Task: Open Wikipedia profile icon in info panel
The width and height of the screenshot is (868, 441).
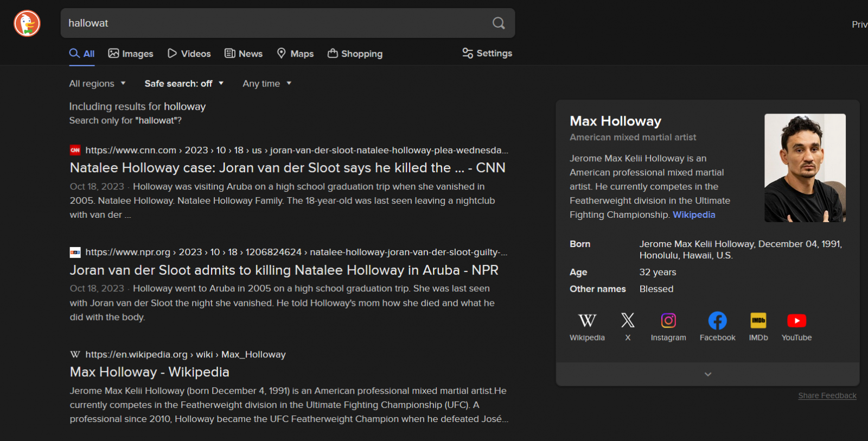Action: pos(587,326)
